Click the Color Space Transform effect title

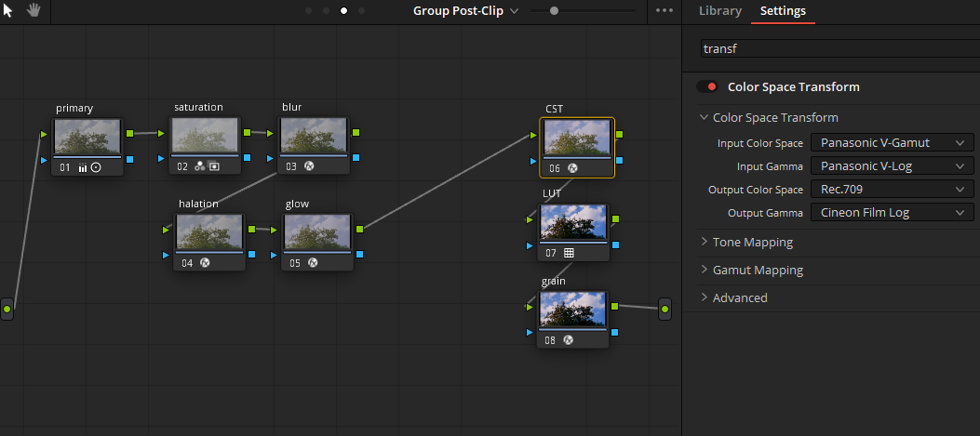(794, 86)
